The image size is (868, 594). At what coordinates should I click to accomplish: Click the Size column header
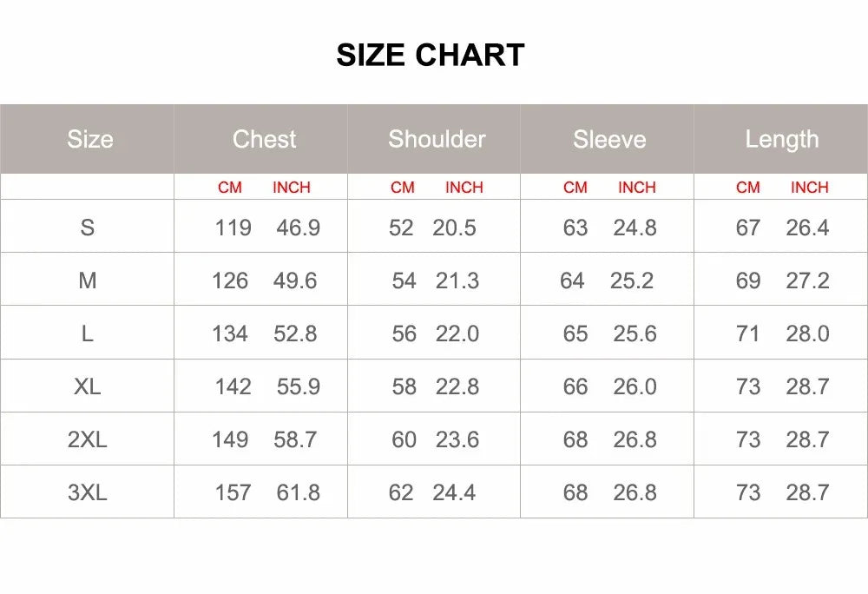point(89,139)
